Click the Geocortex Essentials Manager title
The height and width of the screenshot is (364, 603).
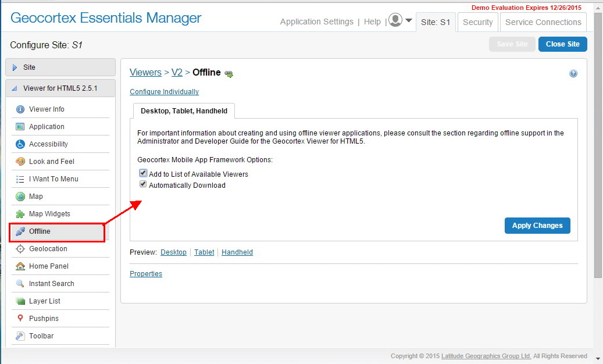(x=106, y=18)
